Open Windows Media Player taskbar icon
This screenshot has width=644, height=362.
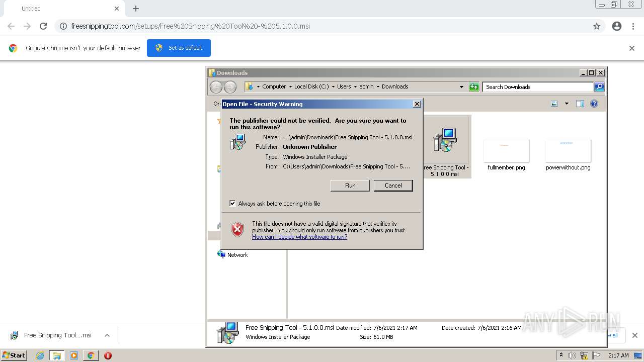click(74, 355)
